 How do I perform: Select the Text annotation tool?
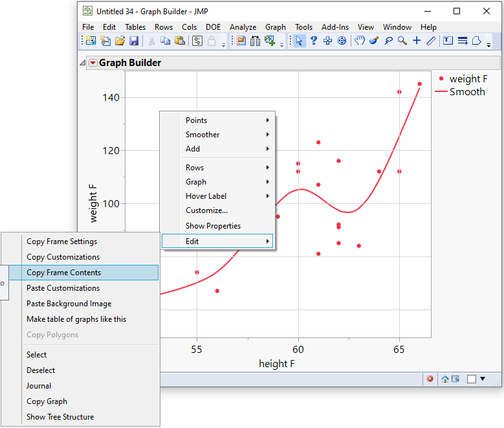click(448, 41)
